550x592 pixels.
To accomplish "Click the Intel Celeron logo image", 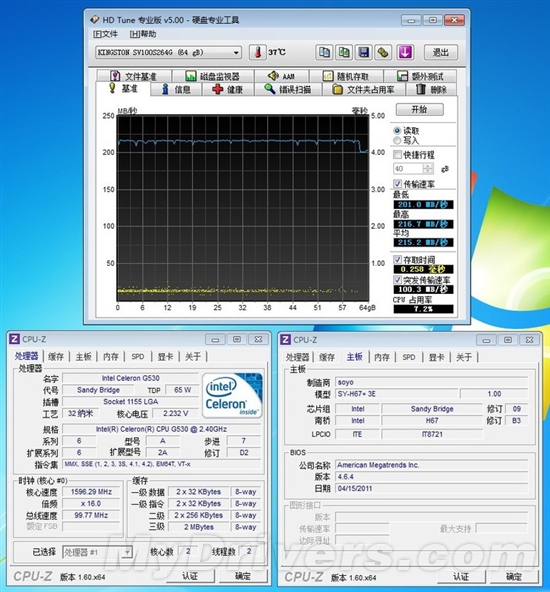I will 232,395.
